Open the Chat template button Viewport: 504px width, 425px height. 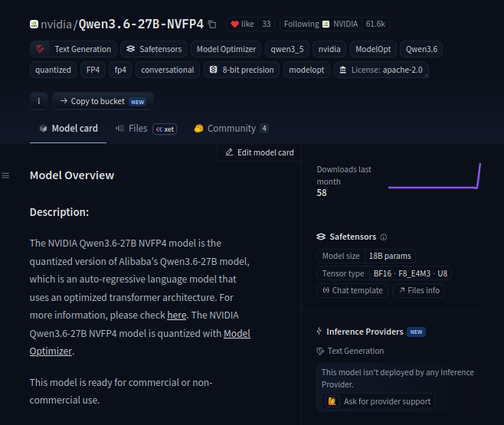(352, 290)
